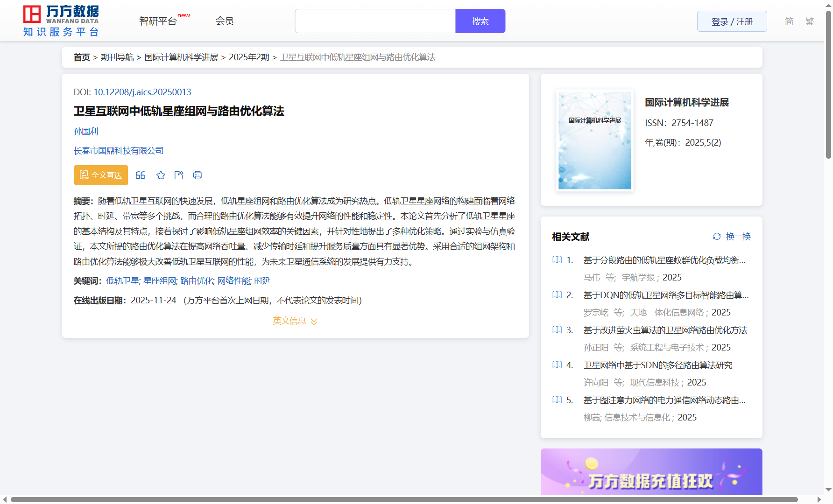Favorite the article with the star icon
Image resolution: width=833 pixels, height=504 pixels.
(x=161, y=175)
